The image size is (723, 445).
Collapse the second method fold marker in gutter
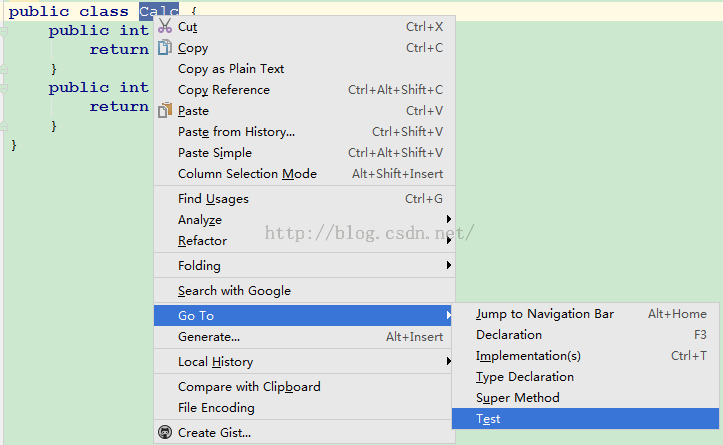pos(4,88)
